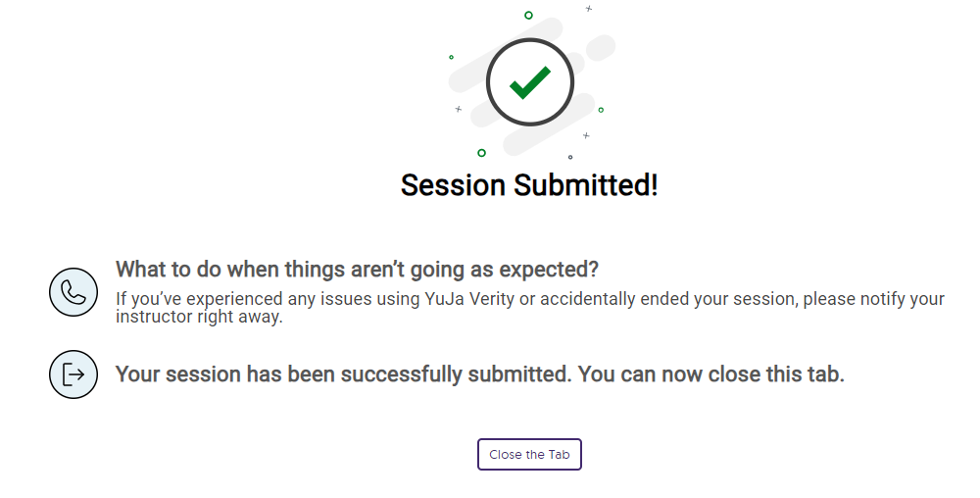Viewport: 980px width, 498px height.
Task: Click the text 'instructor right away.'
Action: [x=199, y=317]
